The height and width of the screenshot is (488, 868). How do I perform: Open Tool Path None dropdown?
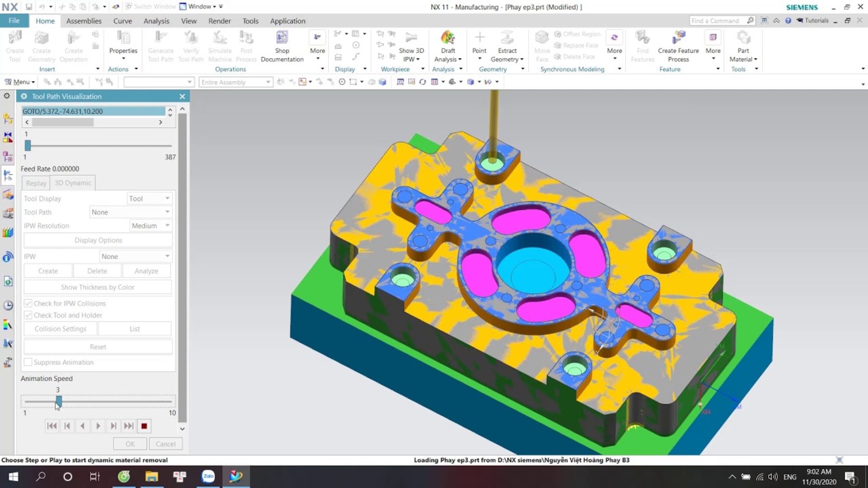131,212
